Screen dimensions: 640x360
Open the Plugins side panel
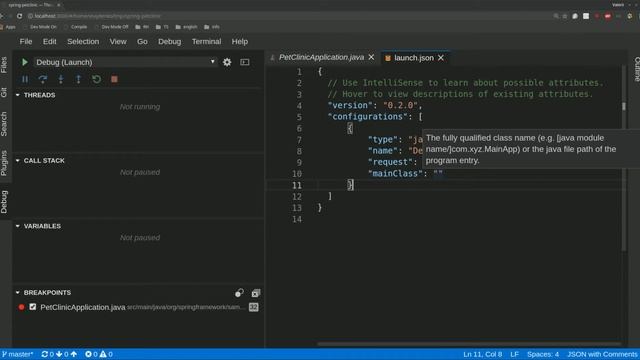(4, 163)
